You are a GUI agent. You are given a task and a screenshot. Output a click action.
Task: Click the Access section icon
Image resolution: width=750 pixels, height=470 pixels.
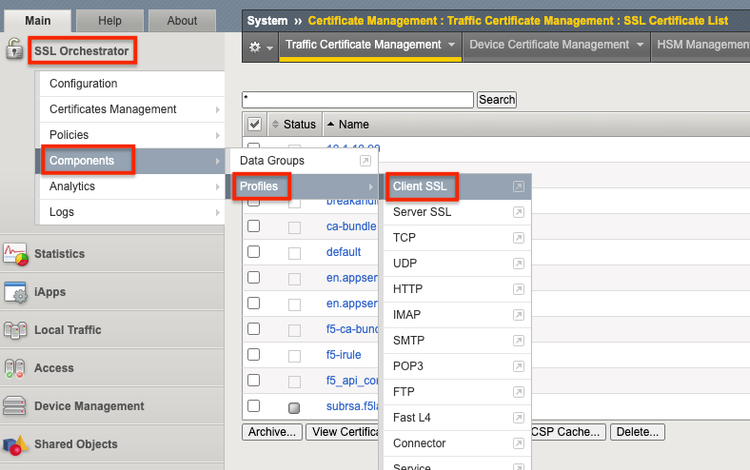(x=15, y=368)
